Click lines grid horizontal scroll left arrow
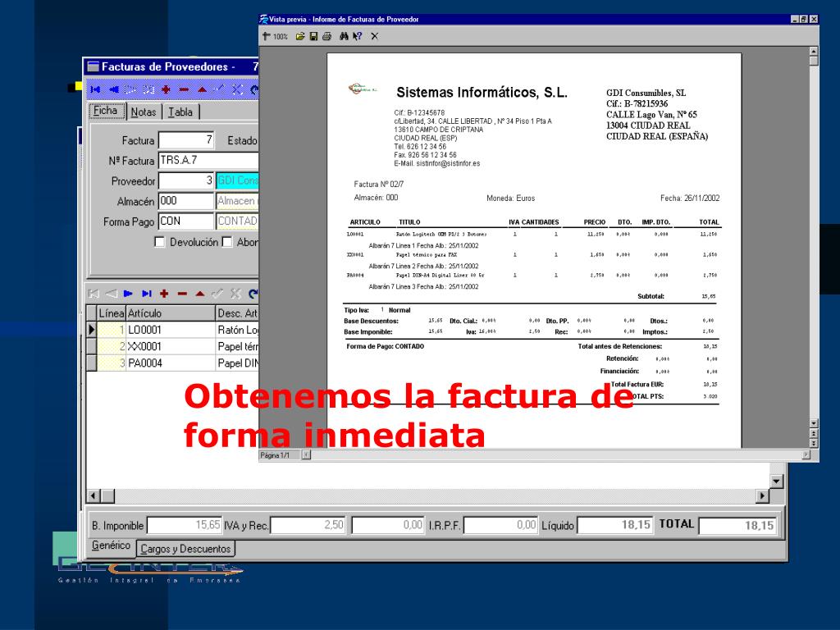The image size is (840, 630). click(x=94, y=496)
